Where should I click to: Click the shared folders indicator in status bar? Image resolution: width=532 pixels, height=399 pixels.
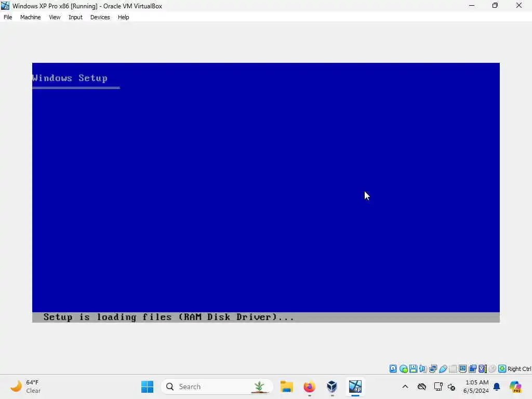click(453, 369)
